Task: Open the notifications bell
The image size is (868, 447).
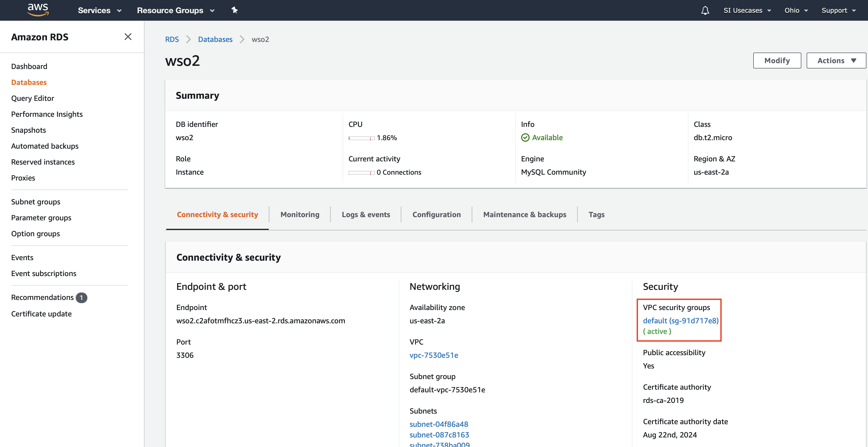Action: click(x=705, y=10)
